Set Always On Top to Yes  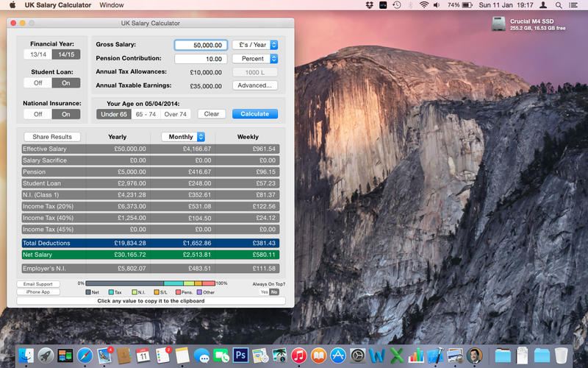264,292
